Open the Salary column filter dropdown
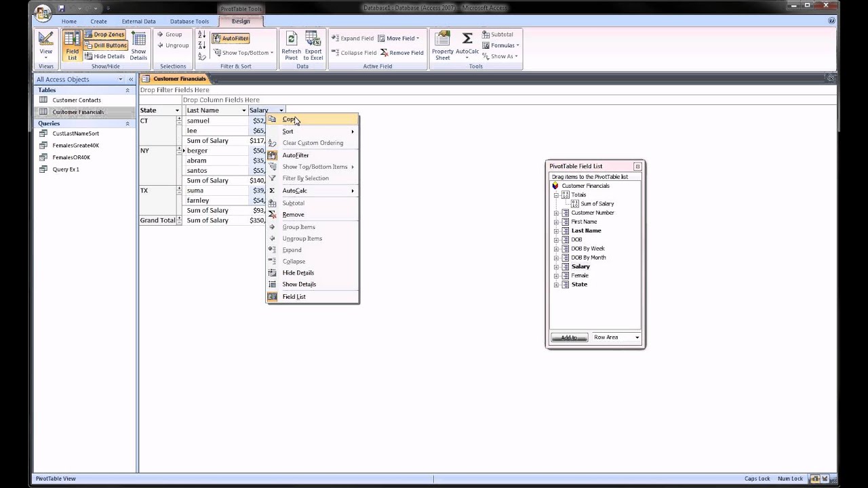 pyautogui.click(x=280, y=110)
